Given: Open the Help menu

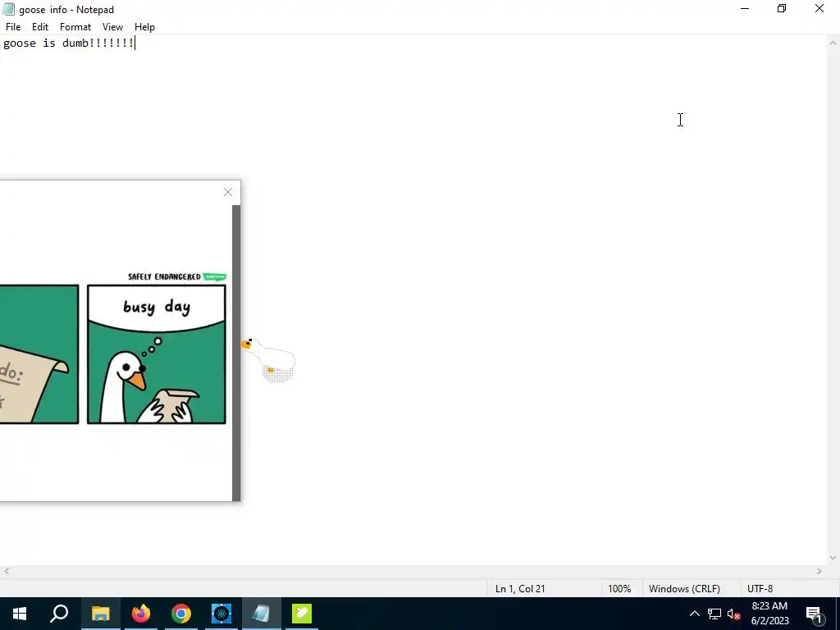Looking at the screenshot, I should click(x=144, y=27).
